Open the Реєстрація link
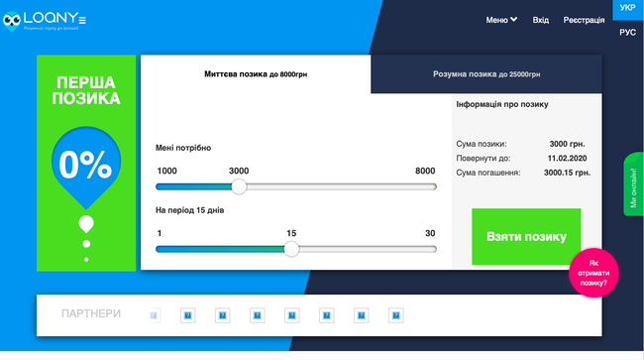644x360 pixels. tap(584, 20)
